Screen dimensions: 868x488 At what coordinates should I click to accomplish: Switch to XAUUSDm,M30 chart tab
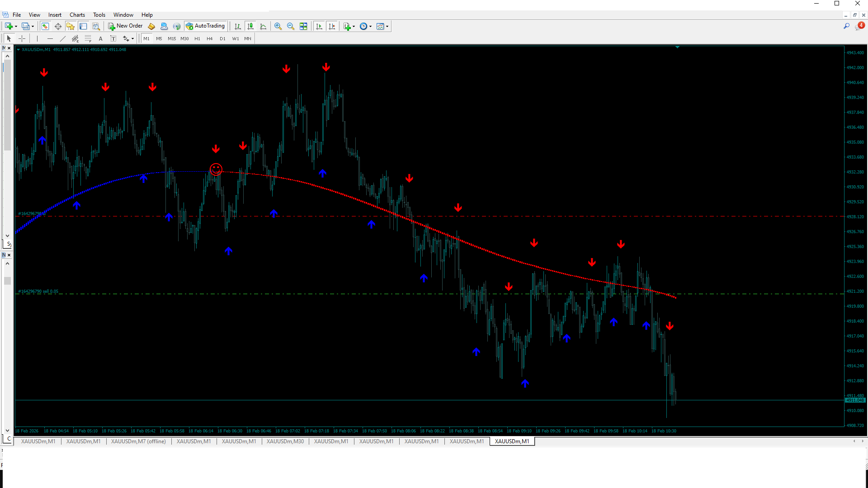pyautogui.click(x=285, y=441)
